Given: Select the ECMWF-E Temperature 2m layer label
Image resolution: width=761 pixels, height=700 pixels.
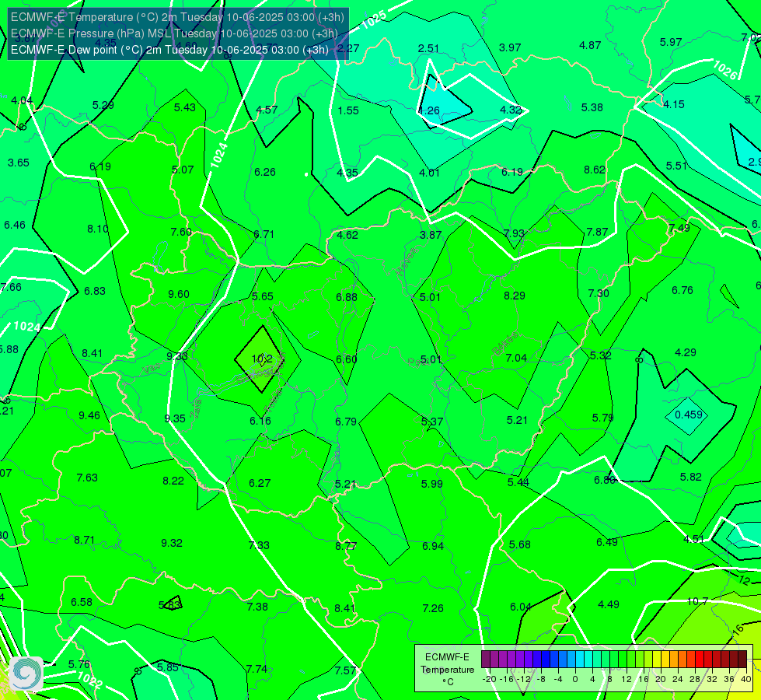Looking at the screenshot, I should click(177, 17).
